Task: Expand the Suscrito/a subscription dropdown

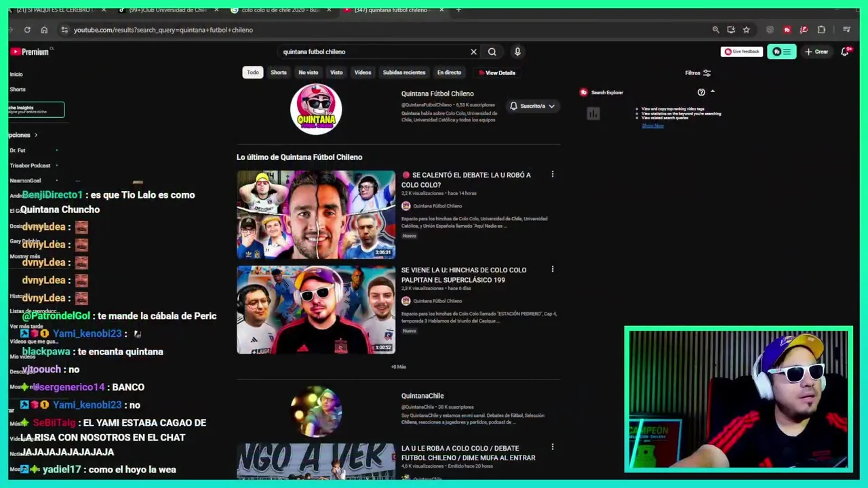Action: point(533,106)
